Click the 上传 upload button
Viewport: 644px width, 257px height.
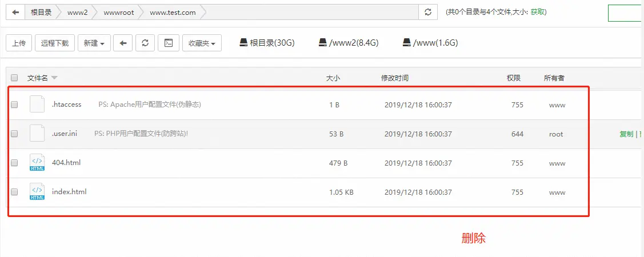[x=19, y=43]
